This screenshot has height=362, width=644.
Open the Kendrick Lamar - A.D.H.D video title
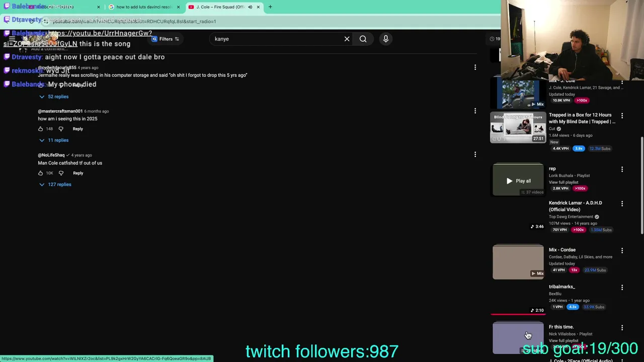tap(575, 206)
